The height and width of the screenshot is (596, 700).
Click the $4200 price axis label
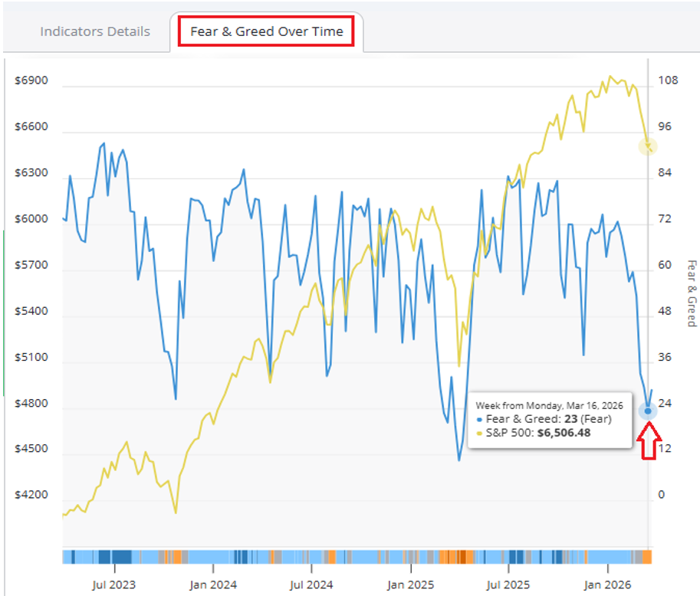31,495
